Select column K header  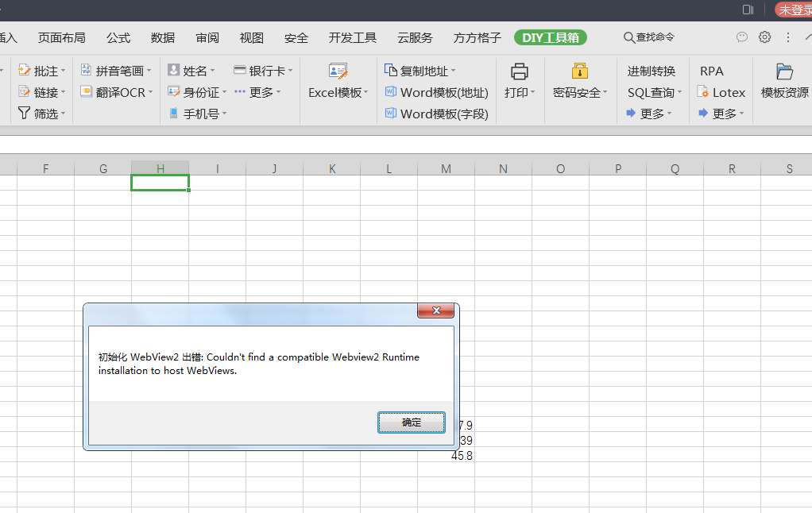[332, 168]
